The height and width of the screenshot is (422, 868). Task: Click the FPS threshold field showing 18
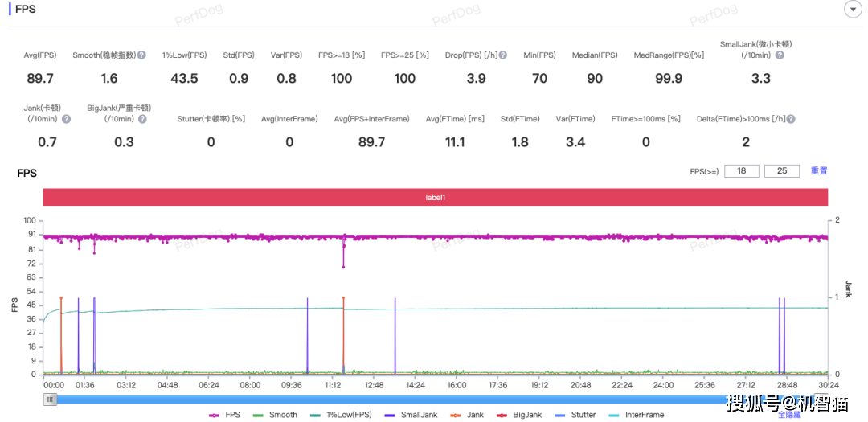pyautogui.click(x=741, y=171)
